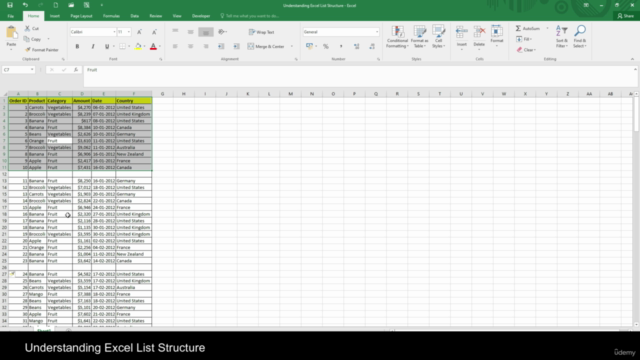Set top vertical alignment
640x360 pixels.
pos(175,31)
